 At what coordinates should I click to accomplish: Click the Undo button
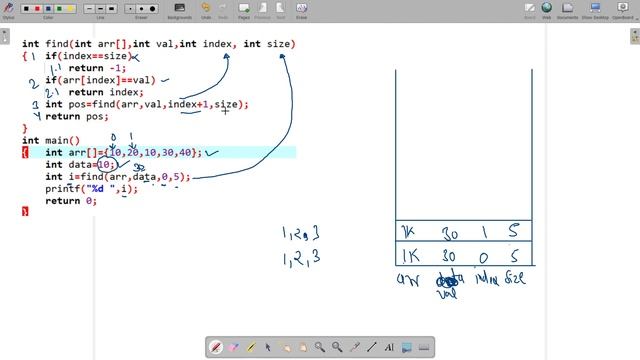coord(206,10)
